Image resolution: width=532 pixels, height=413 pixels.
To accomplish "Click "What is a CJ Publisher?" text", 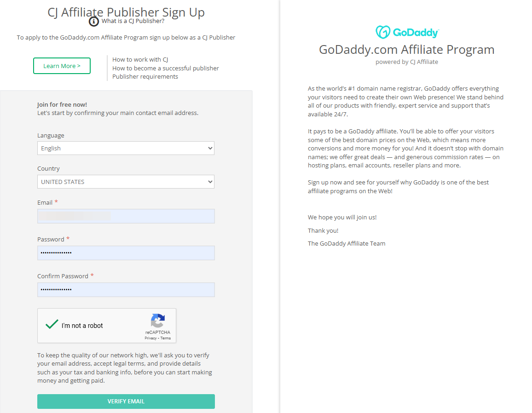I will 133,21.
